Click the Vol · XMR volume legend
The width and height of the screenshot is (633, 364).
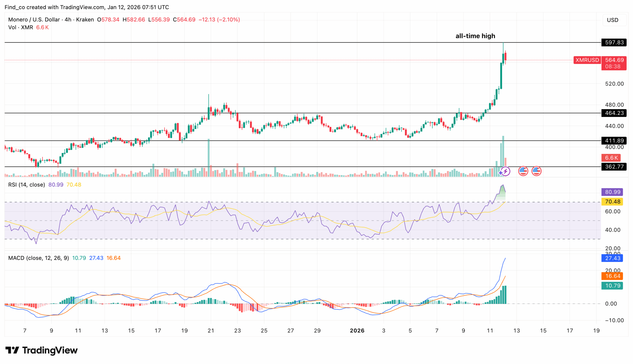[x=21, y=27]
